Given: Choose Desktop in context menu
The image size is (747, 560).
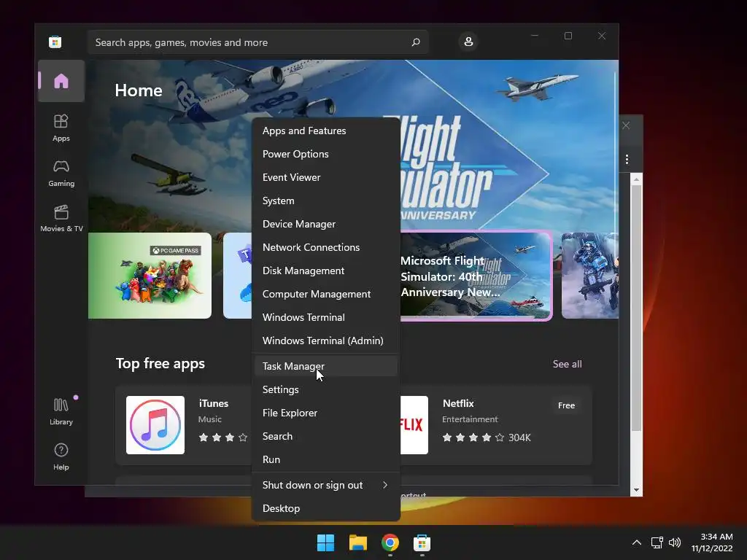Looking at the screenshot, I should click(326, 508).
